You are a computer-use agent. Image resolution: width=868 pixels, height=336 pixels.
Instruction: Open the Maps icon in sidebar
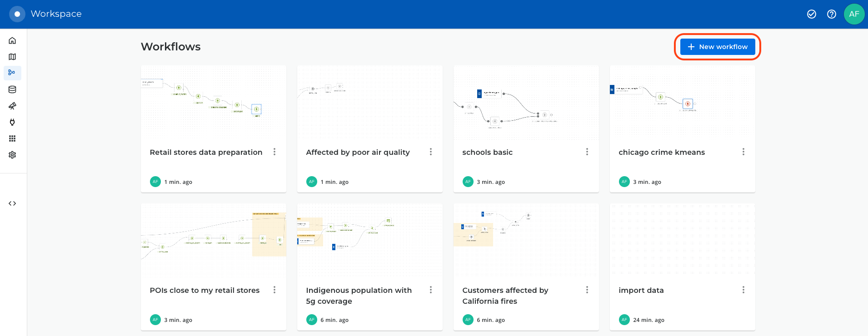pos(12,57)
